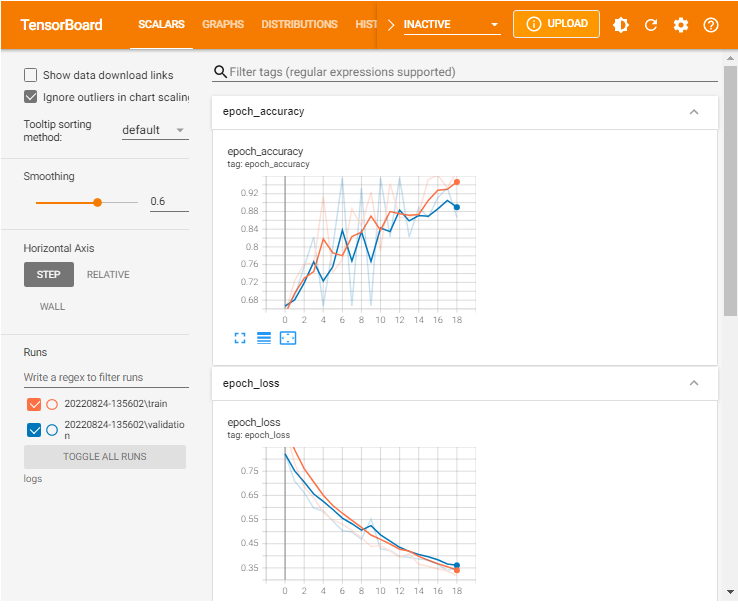This screenshot has height=613, width=738.
Task: Click the UPLOAD button
Action: 556,24
